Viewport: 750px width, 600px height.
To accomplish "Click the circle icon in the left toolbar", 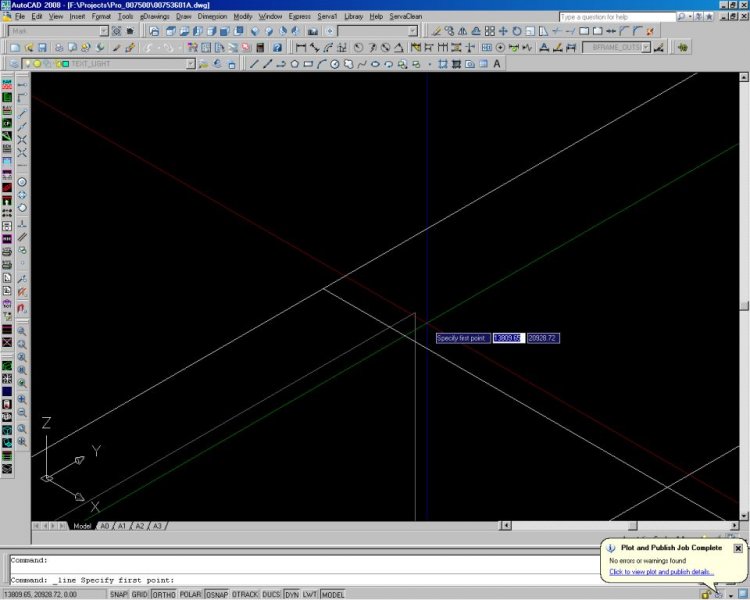I will 21,182.
